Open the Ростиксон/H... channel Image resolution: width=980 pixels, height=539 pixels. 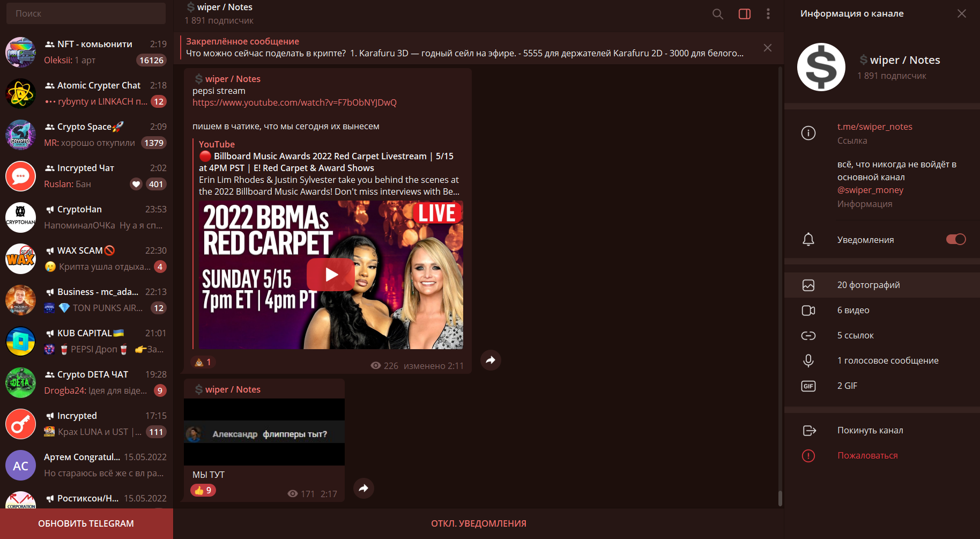pyautogui.click(x=86, y=498)
